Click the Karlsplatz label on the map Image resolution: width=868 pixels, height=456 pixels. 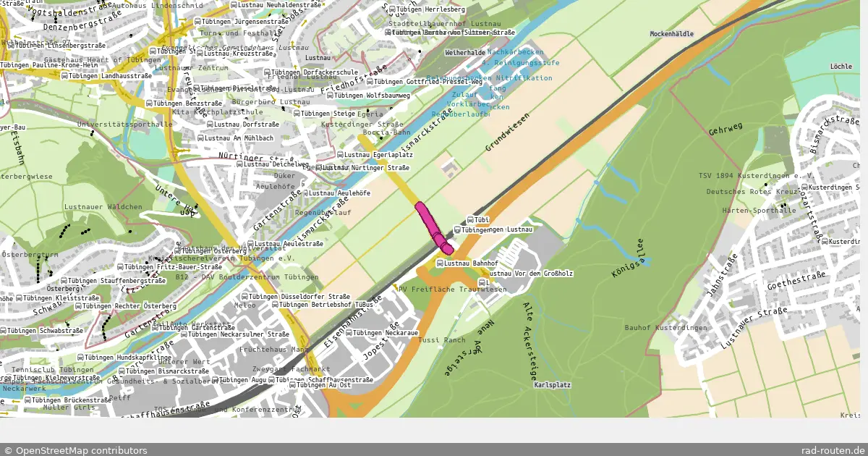[x=553, y=385]
